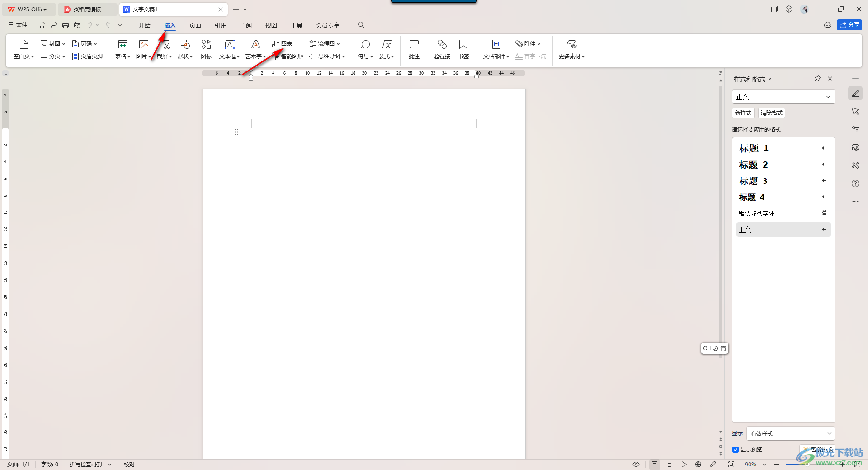This screenshot has height=470, width=868.
Task: Click the print preview icon
Action: pos(77,25)
